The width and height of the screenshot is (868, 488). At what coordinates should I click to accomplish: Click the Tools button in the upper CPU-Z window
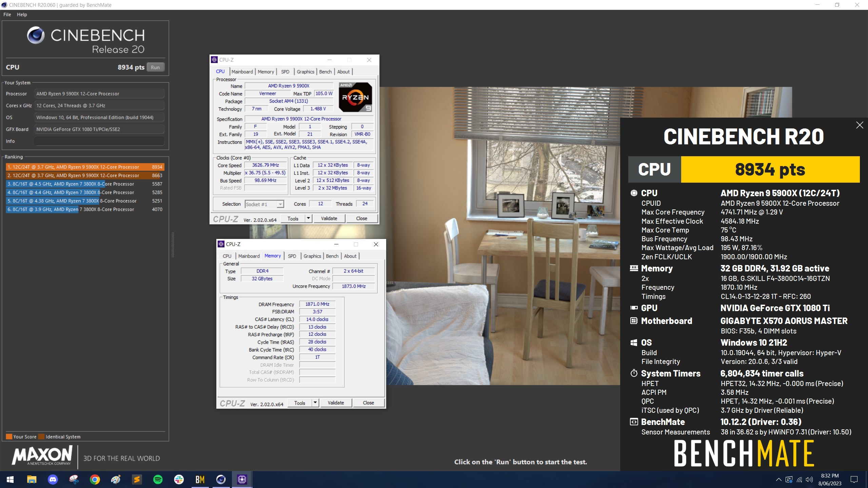pos(293,218)
